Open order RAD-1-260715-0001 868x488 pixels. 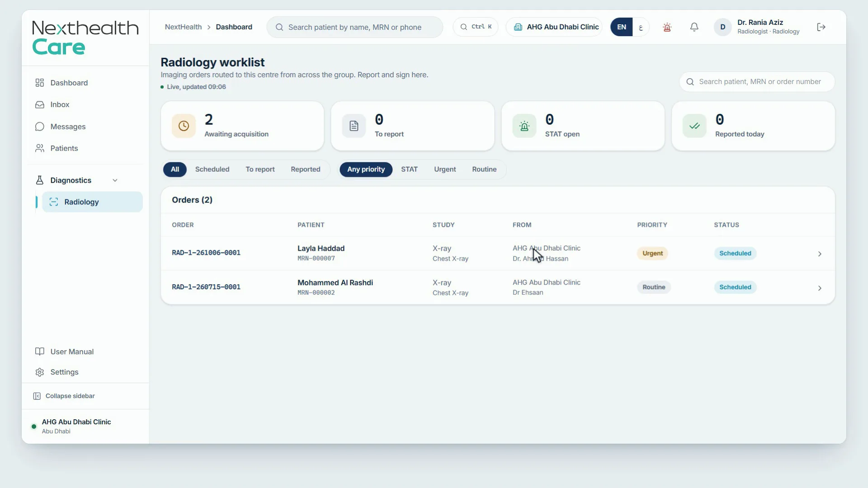(x=206, y=287)
